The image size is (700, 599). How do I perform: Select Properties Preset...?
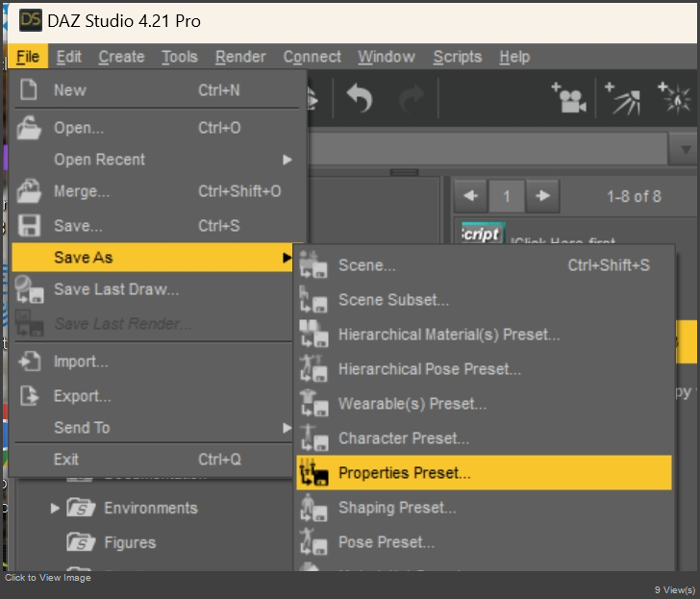coord(484,473)
